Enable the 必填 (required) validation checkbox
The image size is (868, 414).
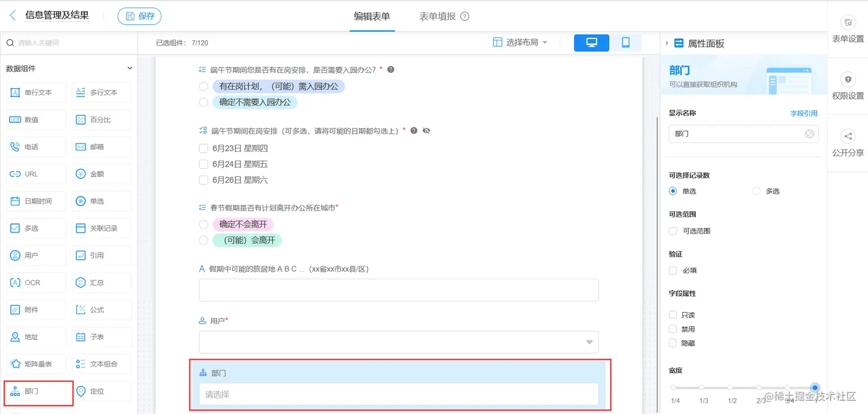pos(672,270)
